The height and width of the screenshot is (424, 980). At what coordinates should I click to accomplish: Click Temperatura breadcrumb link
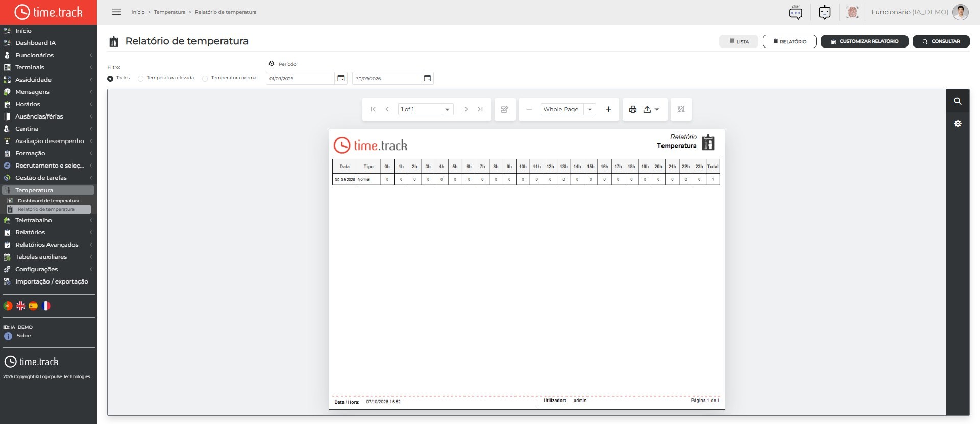[x=169, y=12]
